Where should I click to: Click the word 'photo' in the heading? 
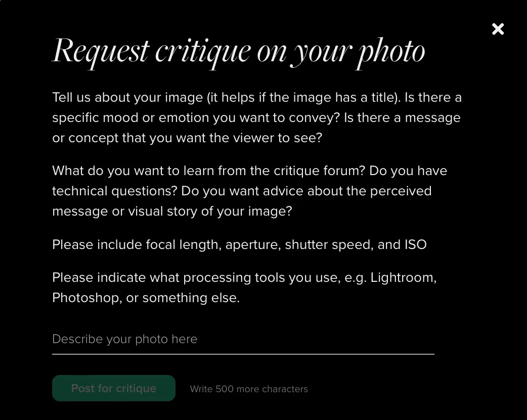390,53
